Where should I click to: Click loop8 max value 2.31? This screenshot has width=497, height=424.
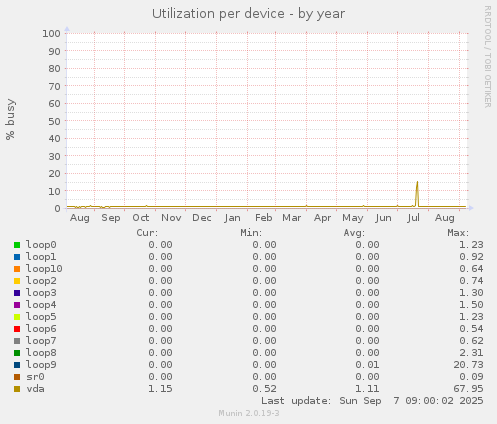point(471,353)
